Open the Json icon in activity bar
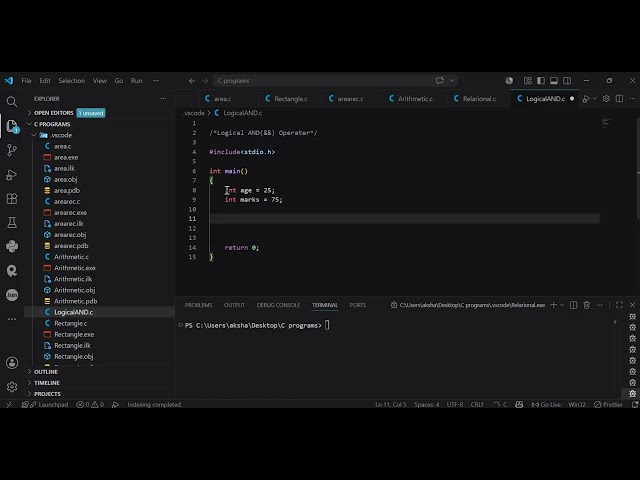Viewport: 640px width, 480px height. [12, 295]
